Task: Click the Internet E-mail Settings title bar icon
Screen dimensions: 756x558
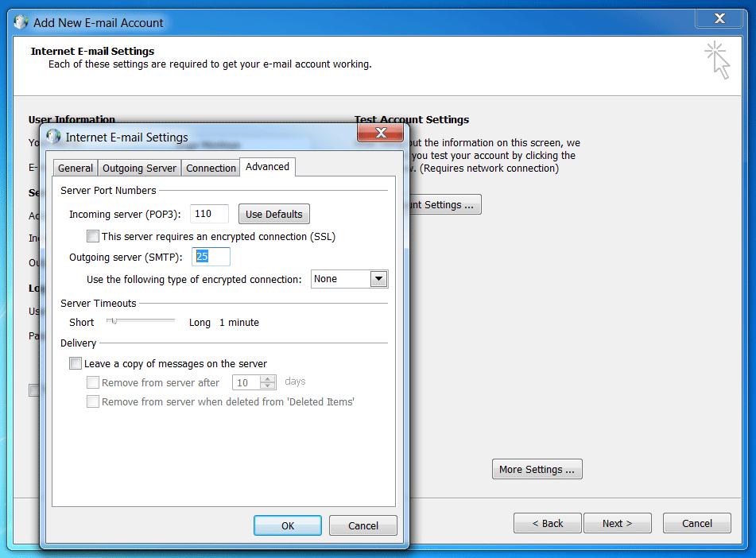Action: pyautogui.click(x=54, y=137)
